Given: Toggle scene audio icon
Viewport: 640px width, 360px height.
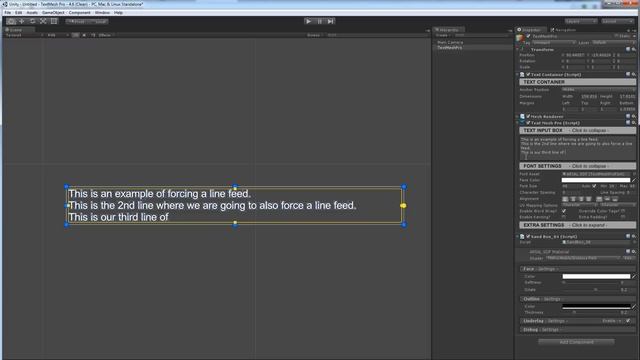Looking at the screenshot, I should click(93, 36).
